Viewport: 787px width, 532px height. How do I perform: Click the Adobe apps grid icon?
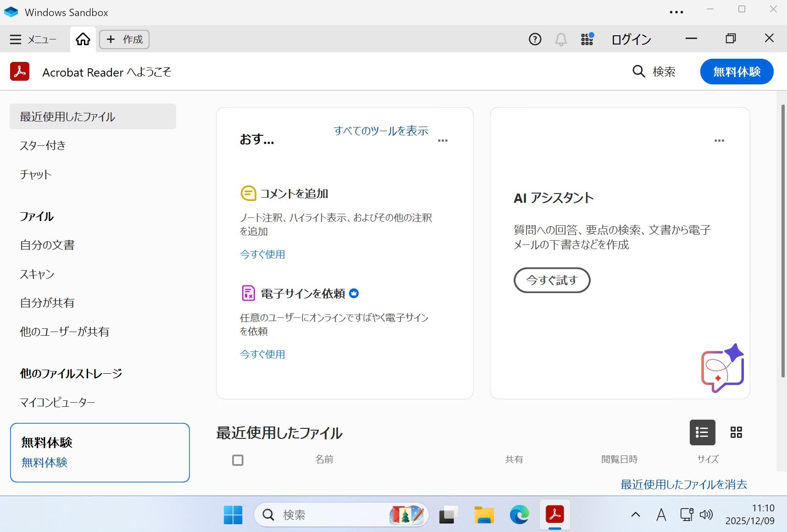pos(587,39)
